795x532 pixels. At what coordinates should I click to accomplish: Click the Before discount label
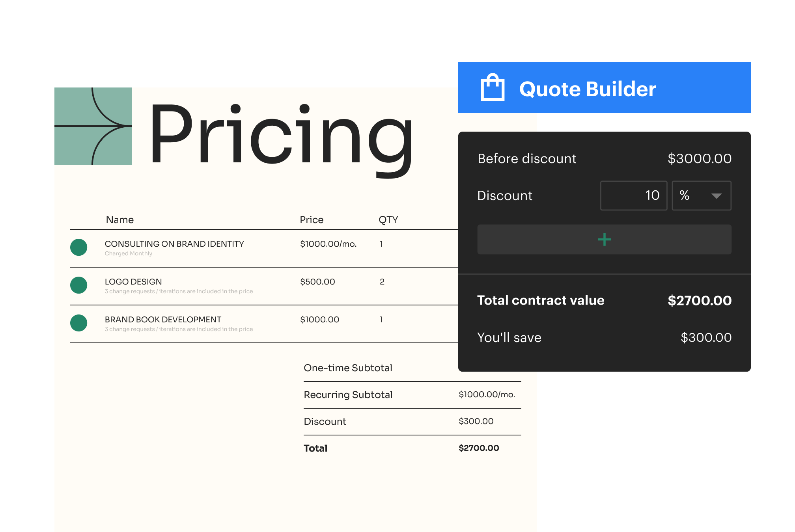527,159
